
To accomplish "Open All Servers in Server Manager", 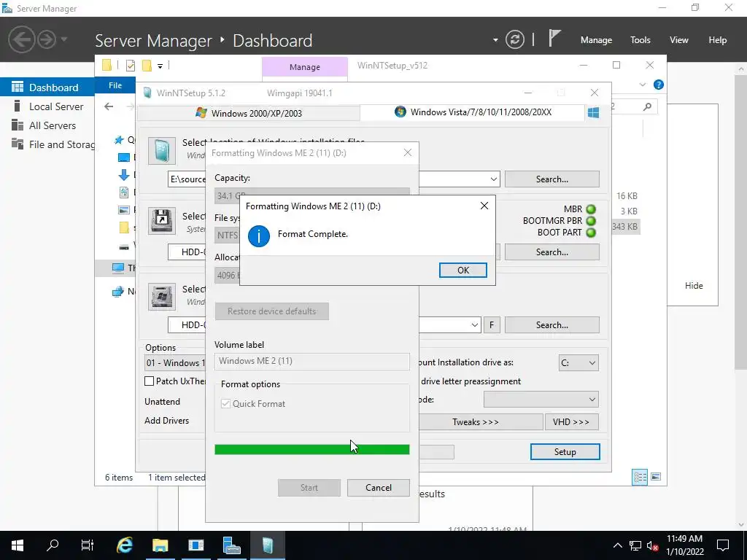I will [x=47, y=125].
